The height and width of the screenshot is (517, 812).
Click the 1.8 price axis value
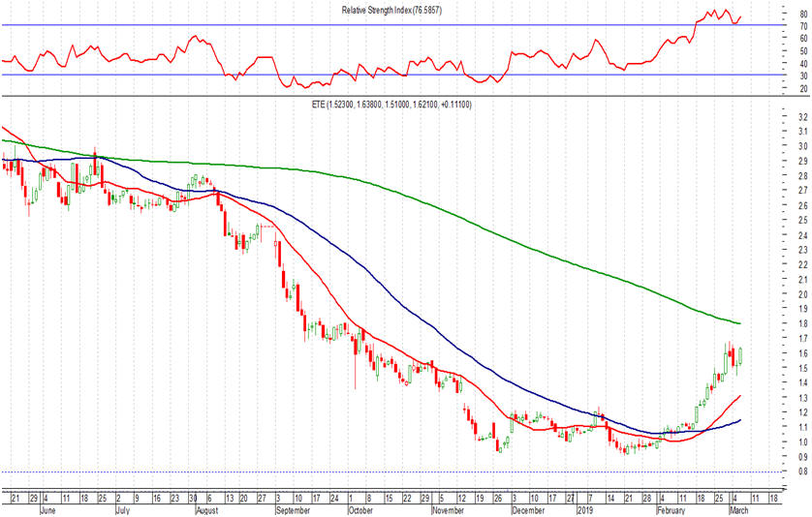[x=802, y=323]
